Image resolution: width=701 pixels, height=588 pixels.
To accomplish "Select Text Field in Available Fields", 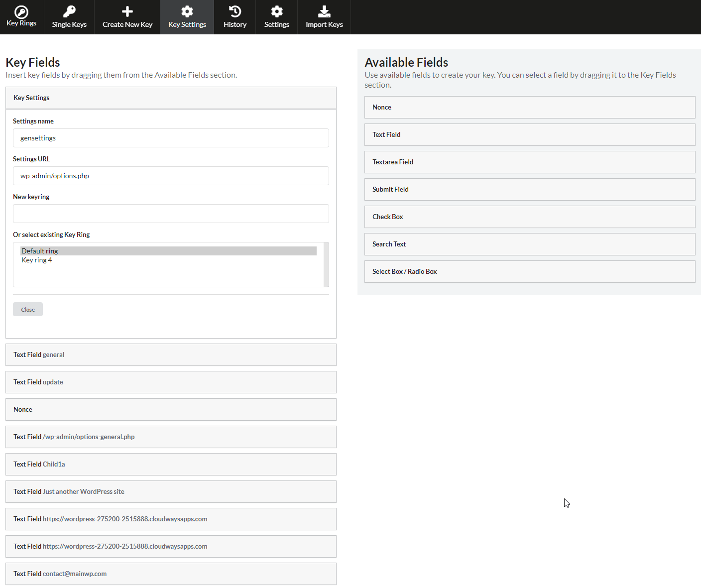I will click(530, 134).
